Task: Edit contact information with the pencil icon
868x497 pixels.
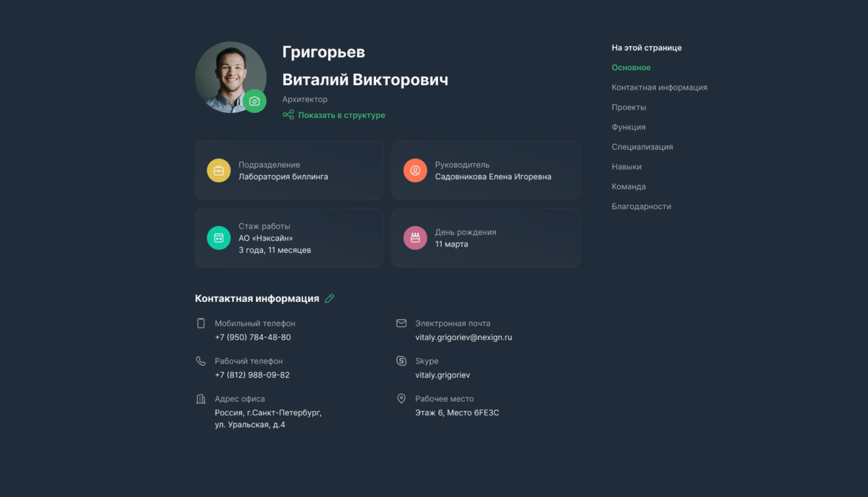Action: (x=330, y=298)
